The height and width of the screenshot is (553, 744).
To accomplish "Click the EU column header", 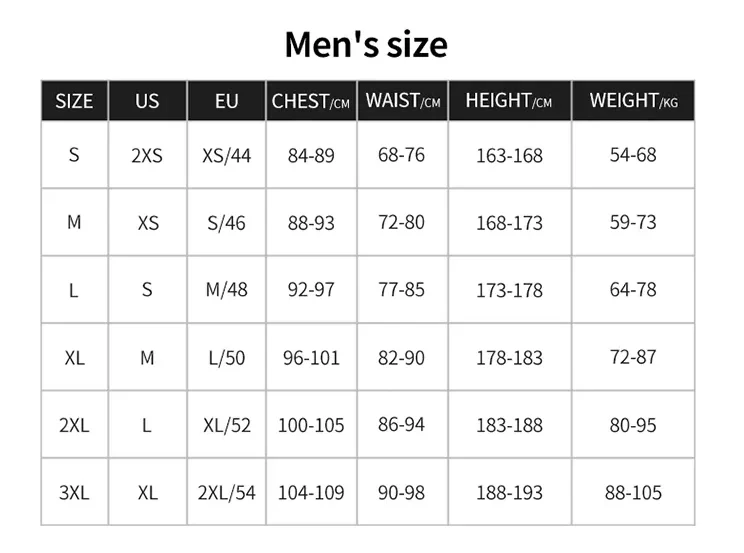I will pos(227,101).
